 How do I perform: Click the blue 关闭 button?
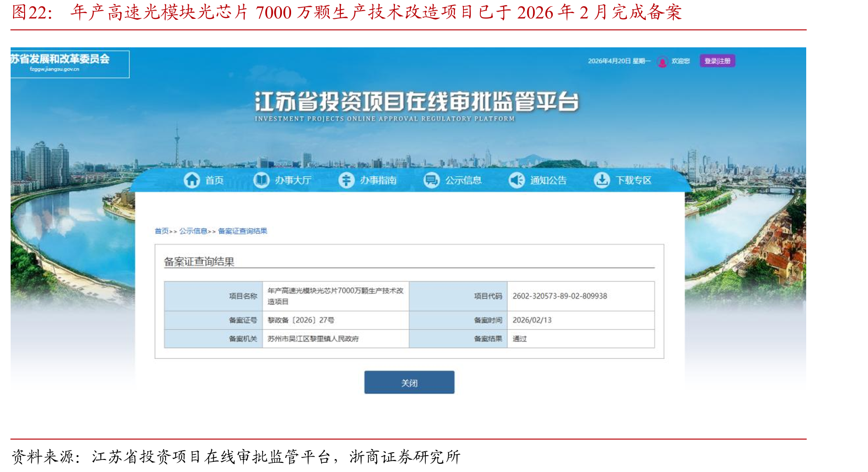409,382
